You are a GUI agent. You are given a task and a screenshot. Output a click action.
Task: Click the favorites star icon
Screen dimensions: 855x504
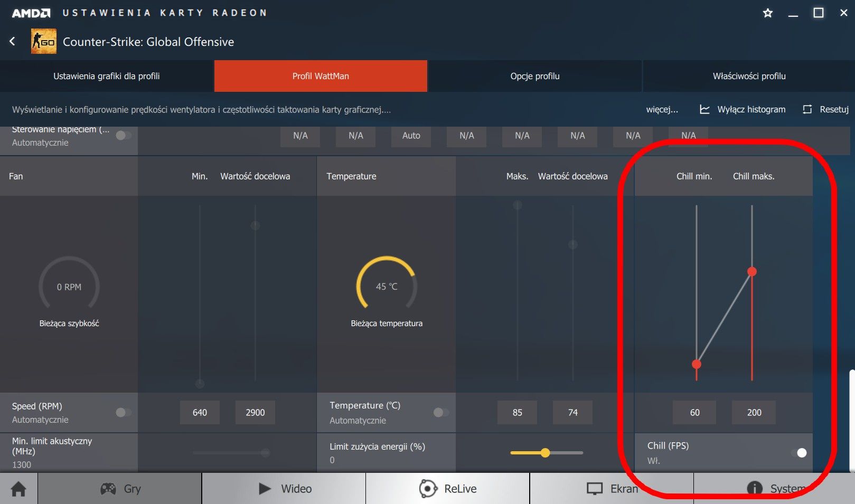(768, 13)
